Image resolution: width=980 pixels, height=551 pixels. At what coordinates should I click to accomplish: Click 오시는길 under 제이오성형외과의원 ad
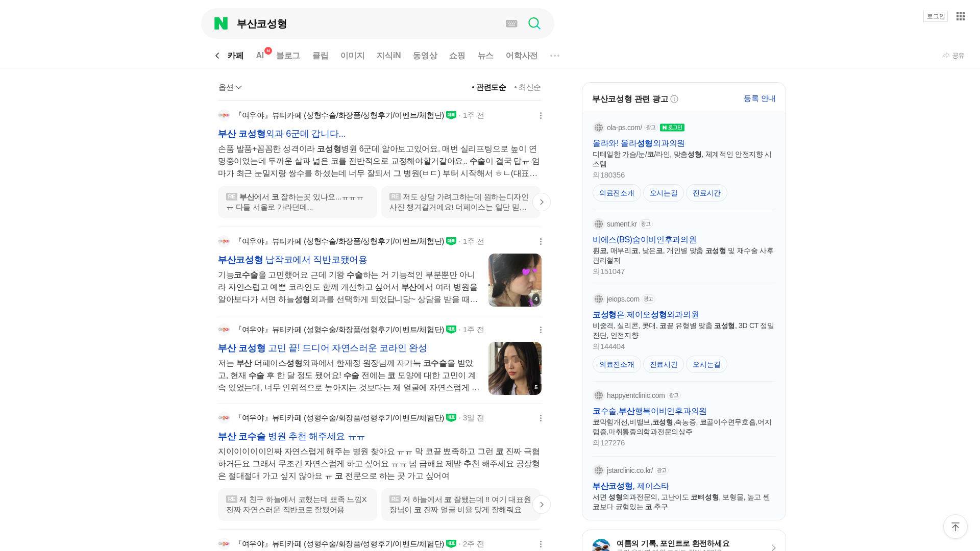pyautogui.click(x=706, y=364)
